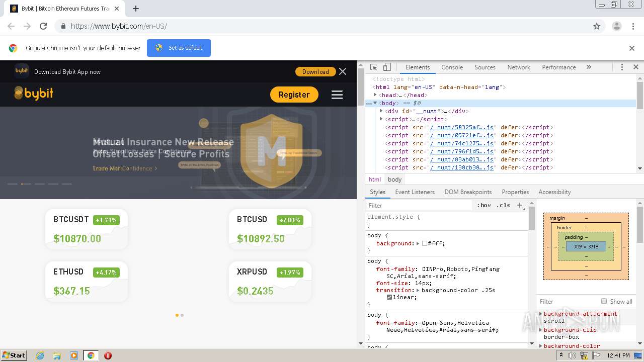The width and height of the screenshot is (644, 362).
Task: Open the Event Listeners pane tab
Action: coord(415,192)
